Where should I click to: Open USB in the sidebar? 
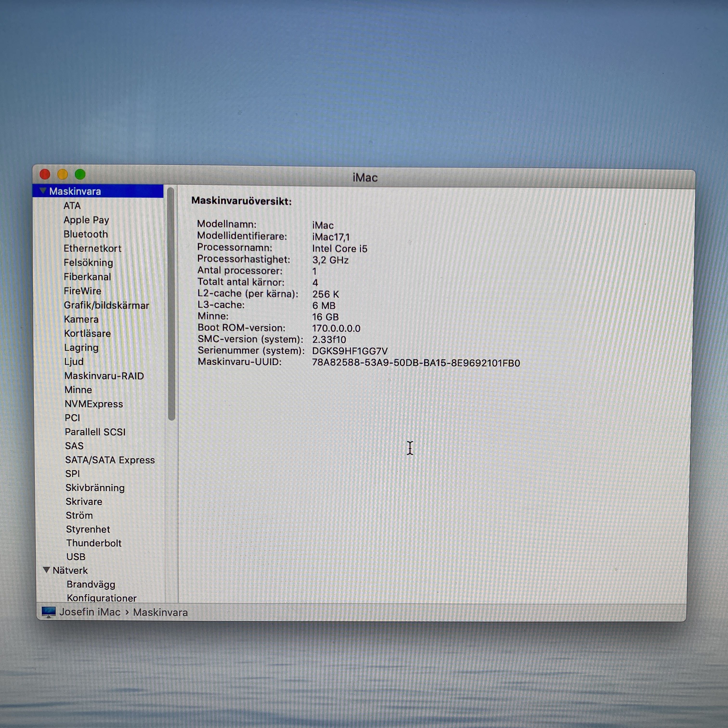tap(76, 557)
